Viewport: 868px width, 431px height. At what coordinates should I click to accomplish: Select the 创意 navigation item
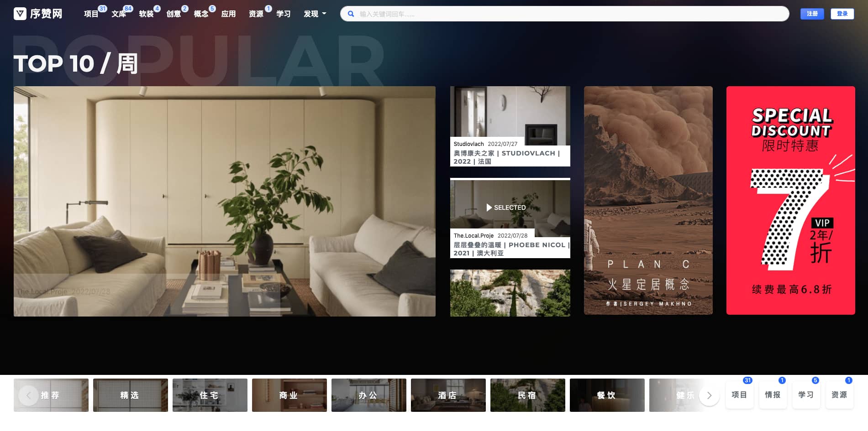[174, 14]
